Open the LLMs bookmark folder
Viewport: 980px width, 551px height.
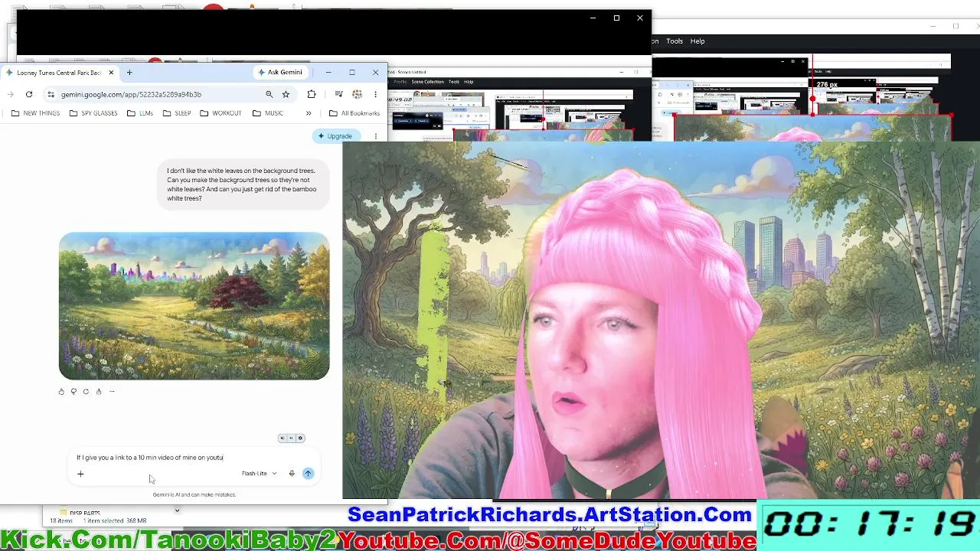pyautogui.click(x=140, y=113)
